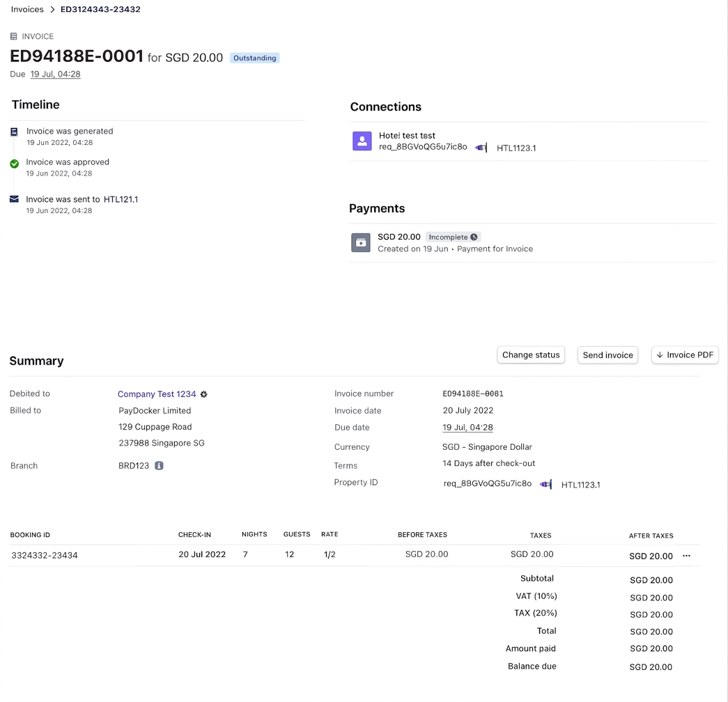The image size is (728, 702).
Task: Click the due date under the invoice title
Action: (55, 75)
